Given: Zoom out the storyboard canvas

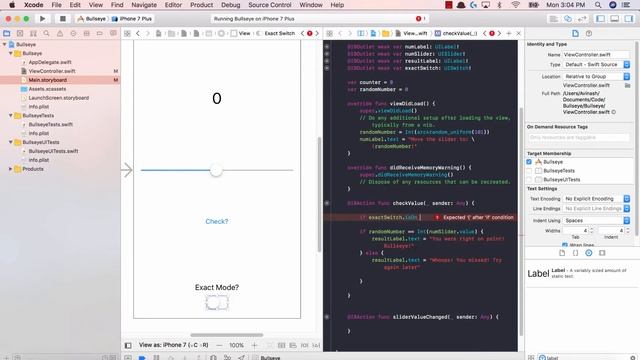Looking at the screenshot, I should pos(219,345).
